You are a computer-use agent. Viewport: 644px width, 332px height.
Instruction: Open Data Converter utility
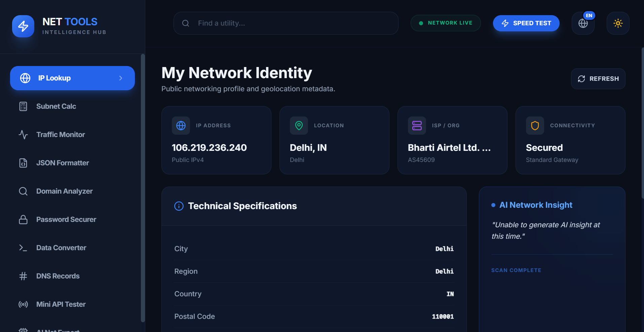(x=72, y=248)
